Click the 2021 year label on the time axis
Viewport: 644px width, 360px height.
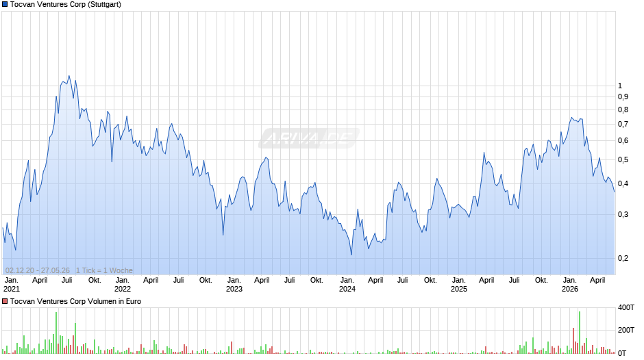(x=12, y=289)
